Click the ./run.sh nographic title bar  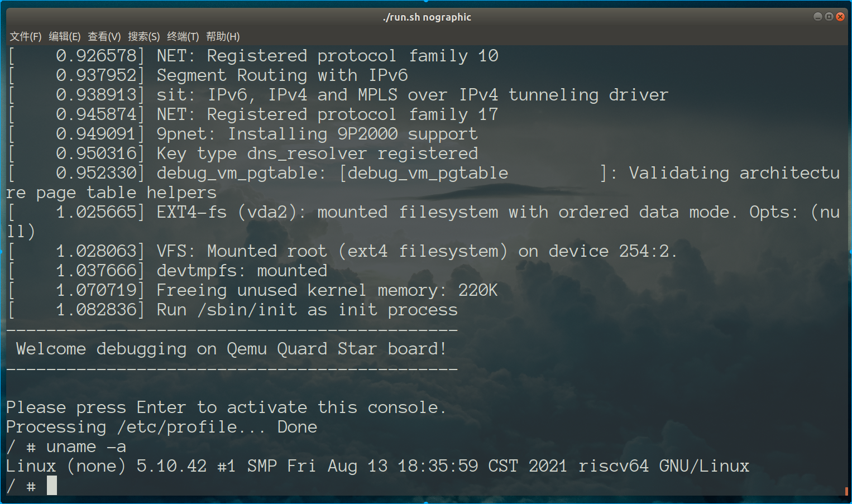point(427,17)
